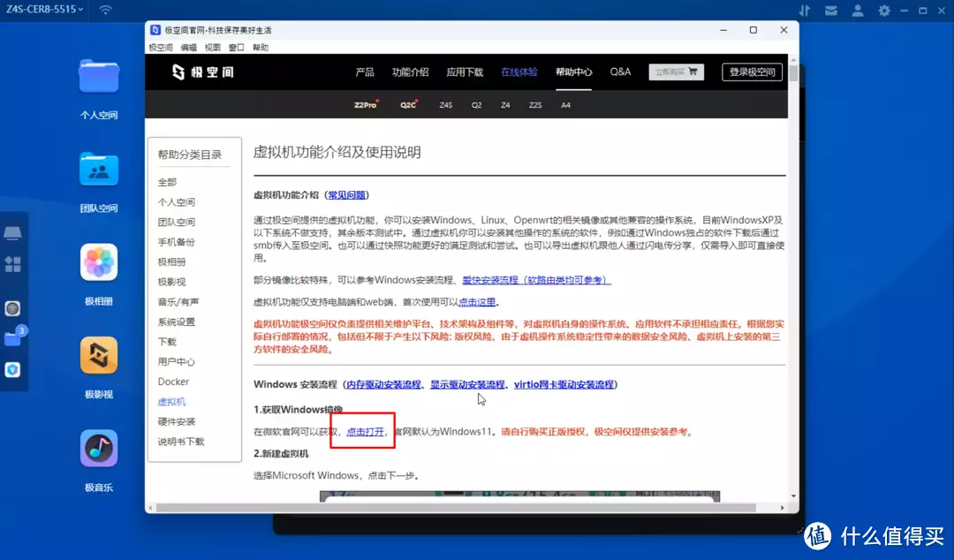
Task: Expand the Z4S-CER8-5515 device dropdown
Action: [44, 9]
